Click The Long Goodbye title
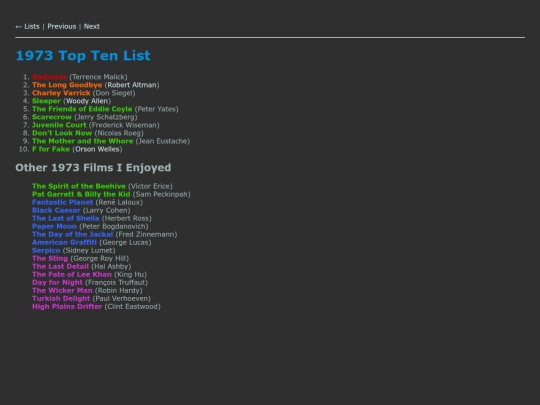Screen dimensions: 540x405 67,85
